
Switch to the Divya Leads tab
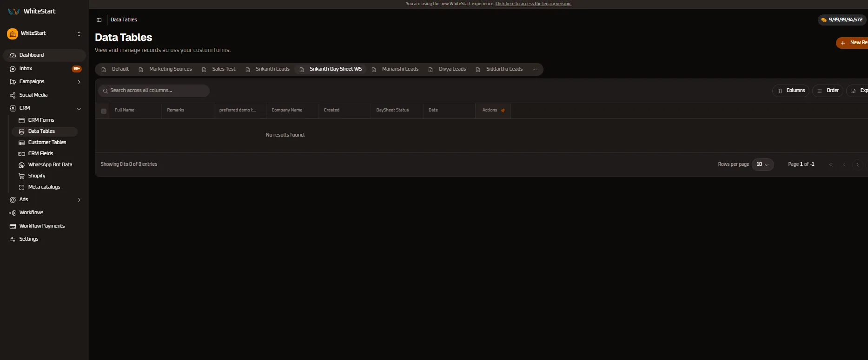click(447, 69)
